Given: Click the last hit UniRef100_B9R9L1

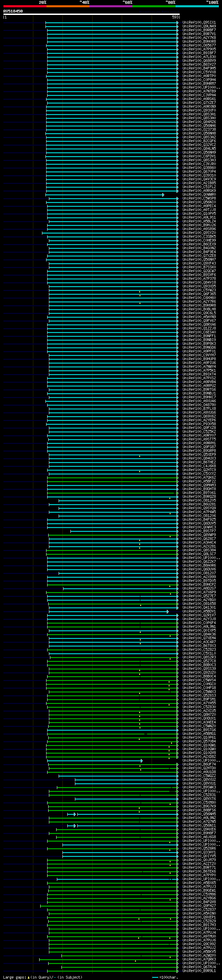Looking at the screenshot, I should (x=199, y=971).
